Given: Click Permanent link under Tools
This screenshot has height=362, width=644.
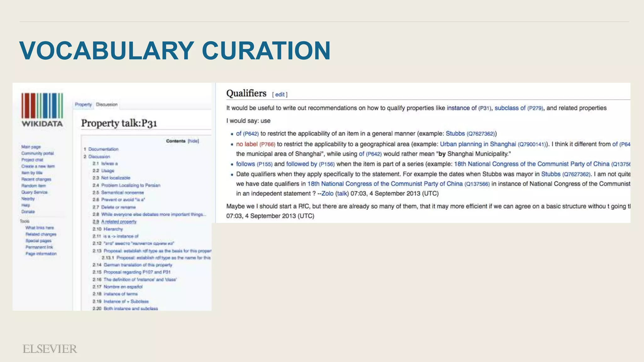Looking at the screenshot, I should [39, 247].
